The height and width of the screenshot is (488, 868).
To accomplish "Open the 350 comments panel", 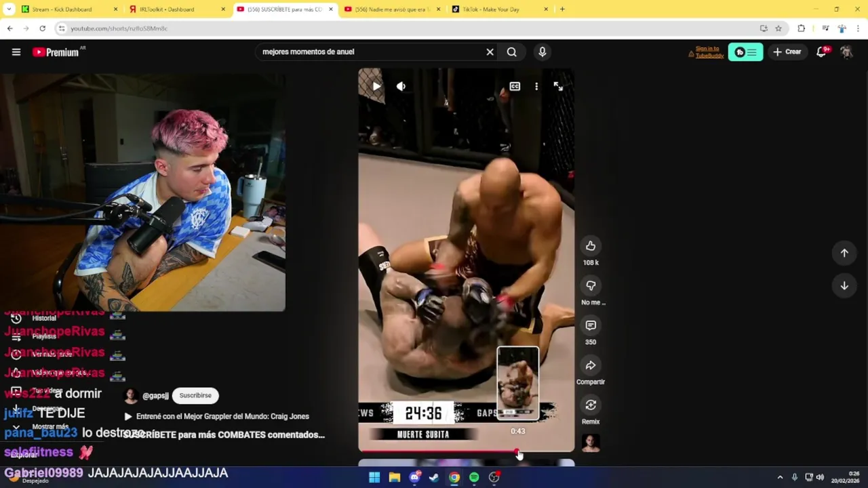I will coord(591,326).
